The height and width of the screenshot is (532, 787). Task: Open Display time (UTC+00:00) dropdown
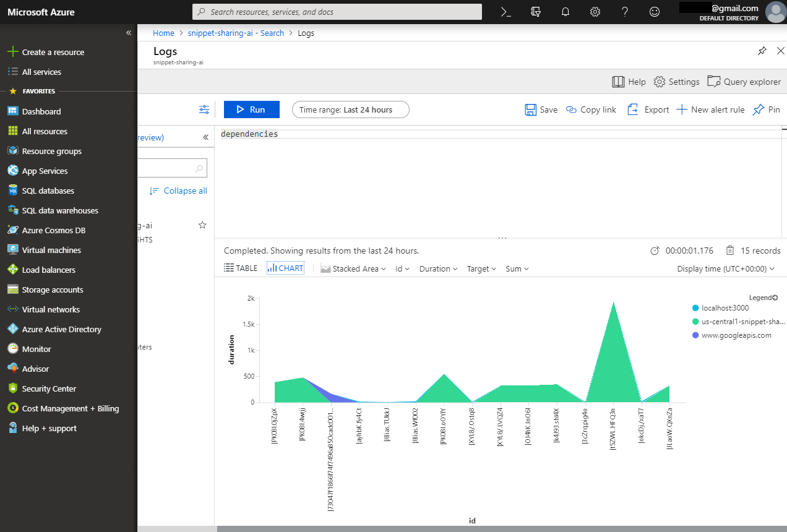726,268
